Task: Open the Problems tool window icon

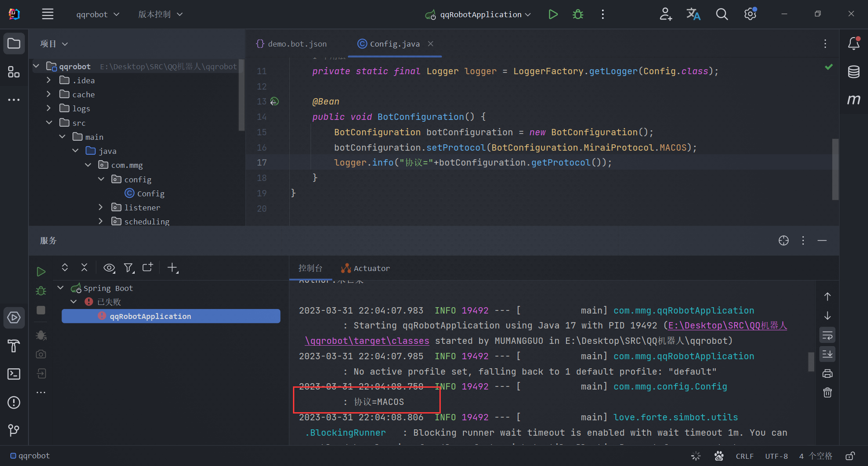Action: pyautogui.click(x=14, y=402)
